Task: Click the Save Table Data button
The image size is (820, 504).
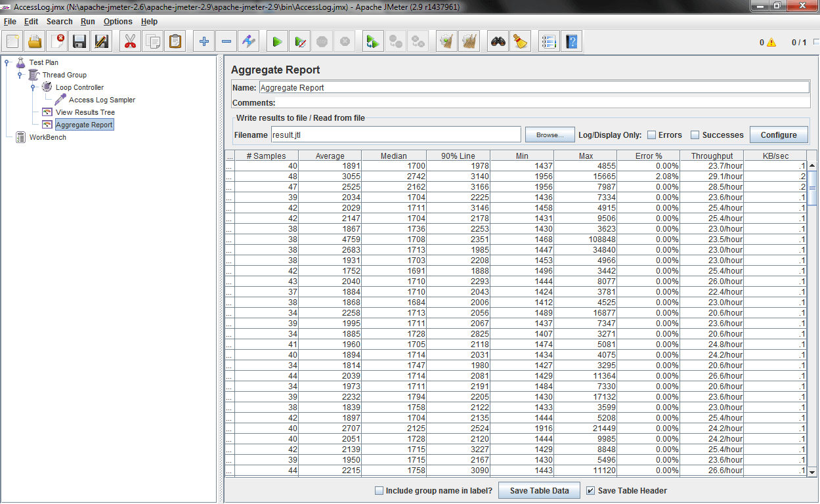Action: pos(539,490)
